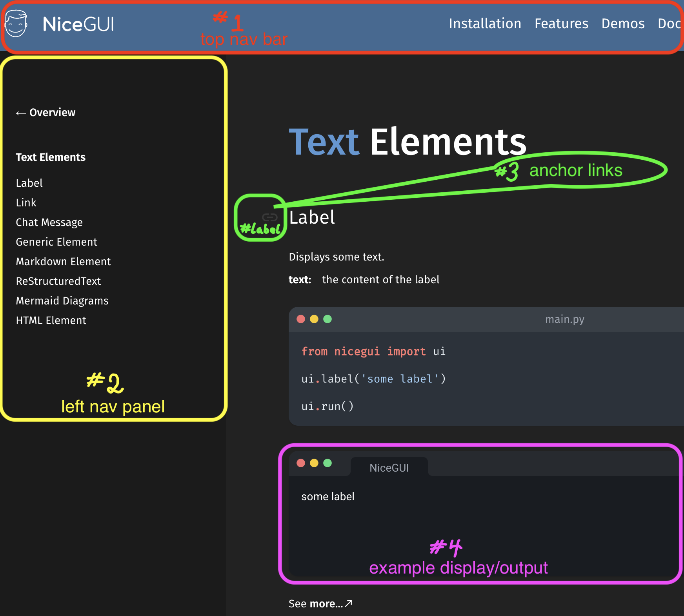Select Markdown Element in the sidebar
This screenshot has width=684, height=616.
pyautogui.click(x=64, y=262)
